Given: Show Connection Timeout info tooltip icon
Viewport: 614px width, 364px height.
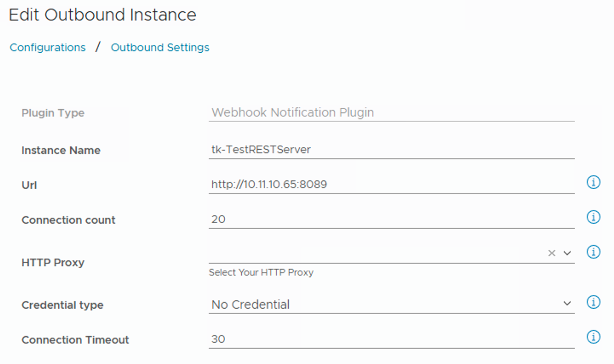Looking at the screenshot, I should click(x=593, y=337).
